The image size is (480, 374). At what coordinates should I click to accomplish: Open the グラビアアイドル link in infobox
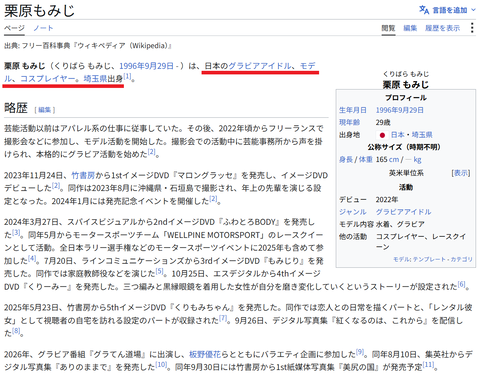[x=403, y=212]
